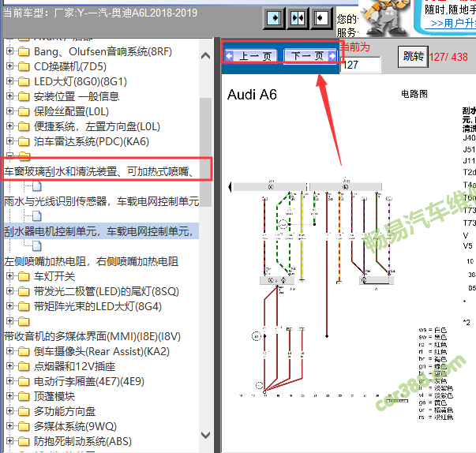This screenshot has height=453, width=476.
Task: Expand the 带矩阵光束的LED大灯(8G4) node
Action: point(9,306)
